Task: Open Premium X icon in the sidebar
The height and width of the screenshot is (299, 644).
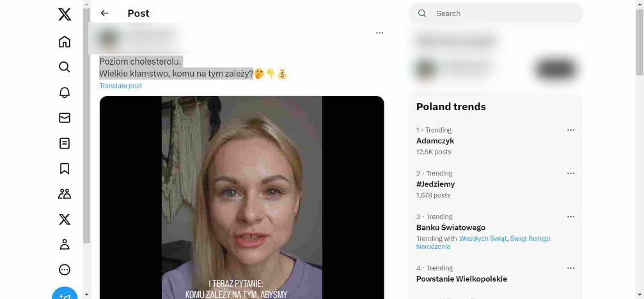Action: 65,219
